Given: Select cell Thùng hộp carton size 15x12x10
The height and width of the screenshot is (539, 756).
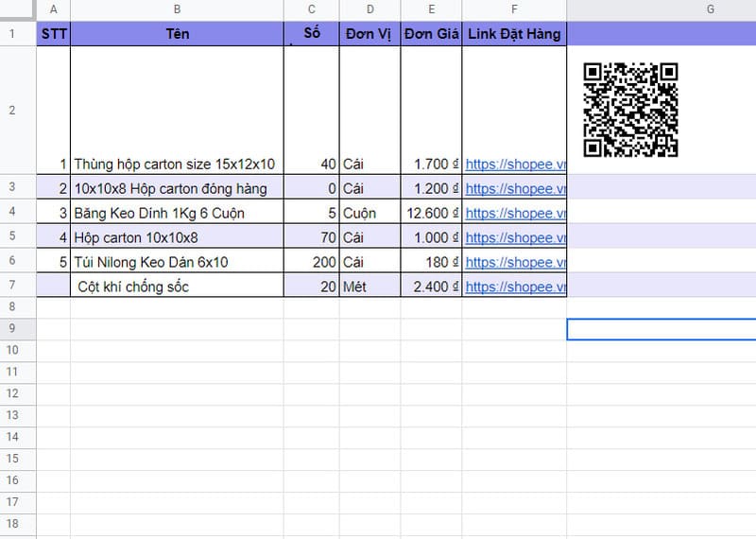Looking at the screenshot, I should pyautogui.click(x=177, y=111).
